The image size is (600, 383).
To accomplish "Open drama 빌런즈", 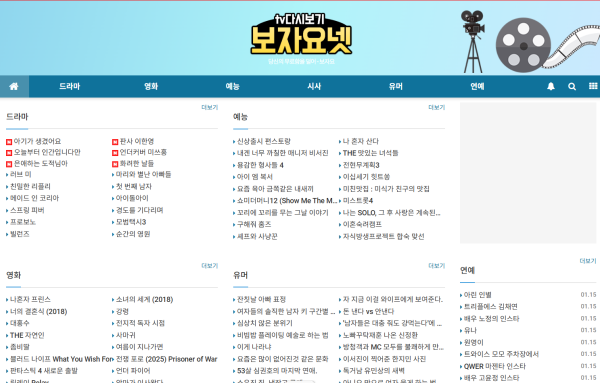I will (20, 234).
